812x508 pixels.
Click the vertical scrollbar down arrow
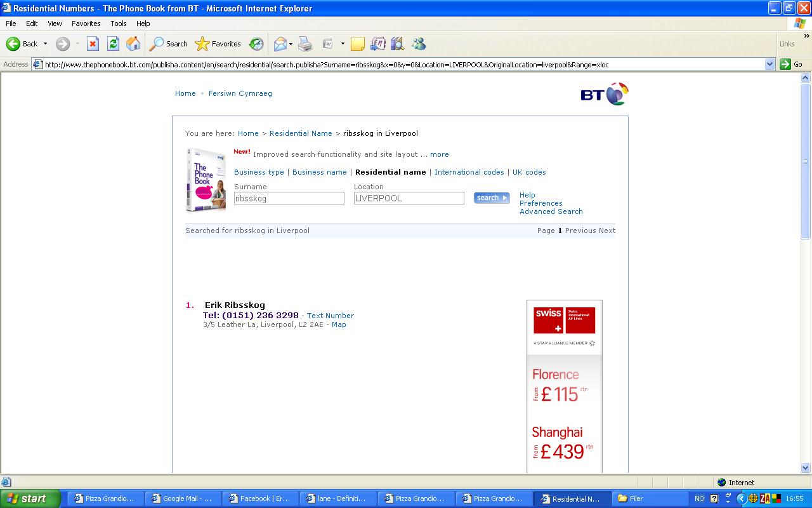(806, 468)
